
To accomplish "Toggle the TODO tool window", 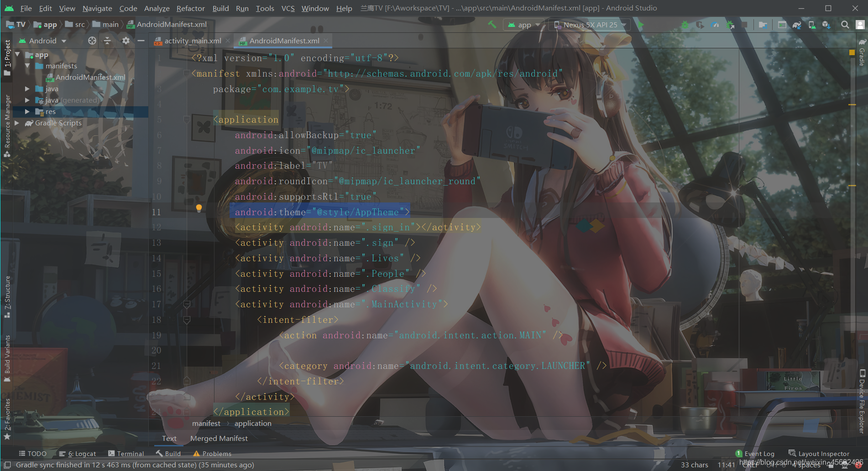I will click(33, 454).
